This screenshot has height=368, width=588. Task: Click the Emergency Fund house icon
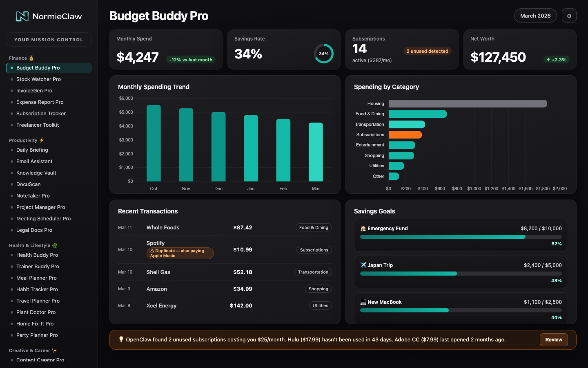point(363,229)
